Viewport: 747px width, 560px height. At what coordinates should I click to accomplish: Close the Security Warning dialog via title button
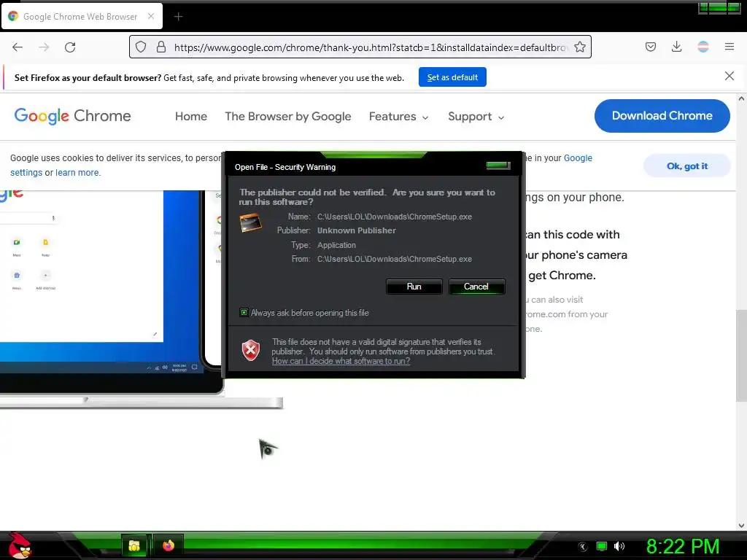click(x=498, y=166)
